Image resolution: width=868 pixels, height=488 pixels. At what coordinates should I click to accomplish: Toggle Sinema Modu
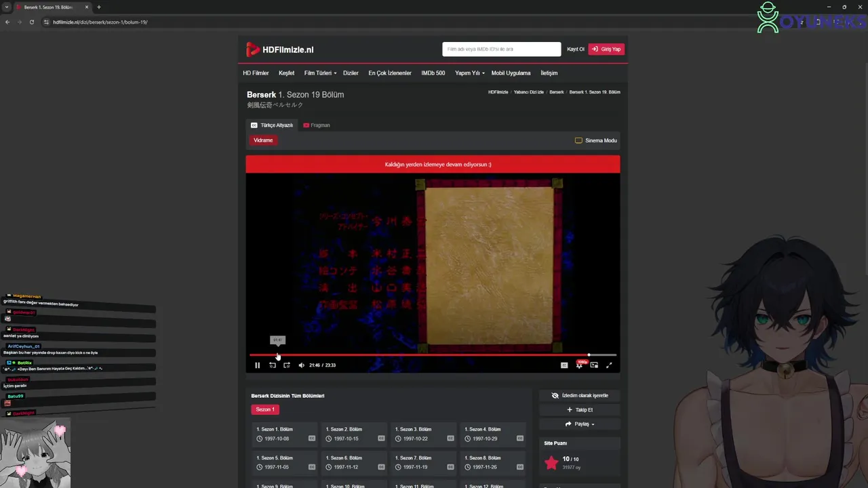pyautogui.click(x=596, y=140)
